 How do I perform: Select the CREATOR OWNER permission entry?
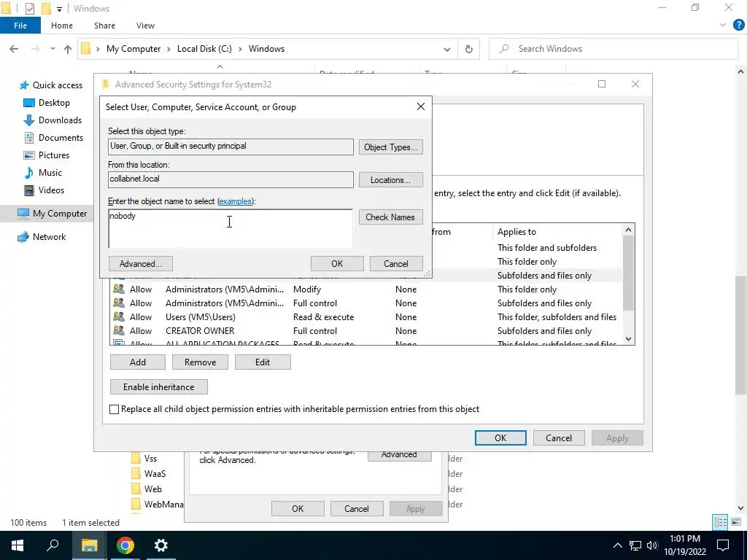pos(366,331)
